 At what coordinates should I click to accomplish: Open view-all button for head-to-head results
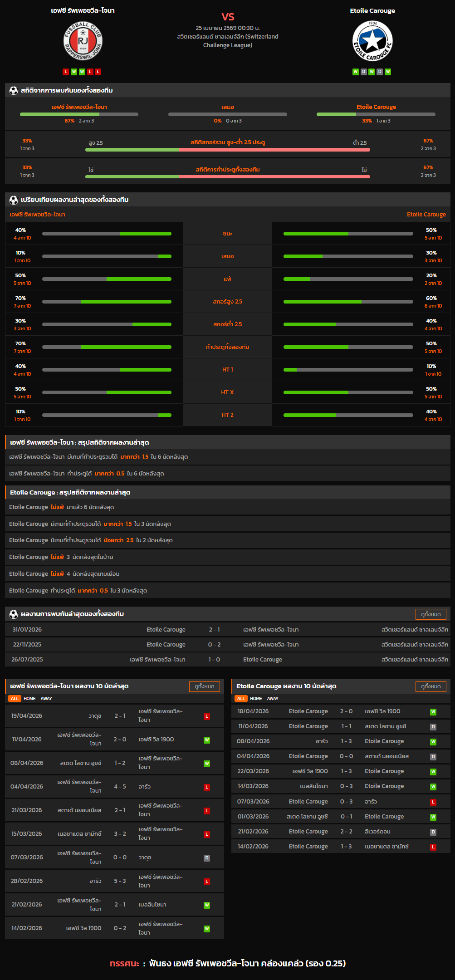pos(431,614)
